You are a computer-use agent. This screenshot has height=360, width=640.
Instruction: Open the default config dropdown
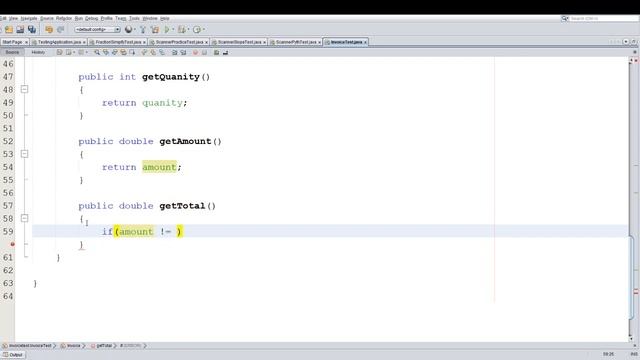click(x=97, y=29)
